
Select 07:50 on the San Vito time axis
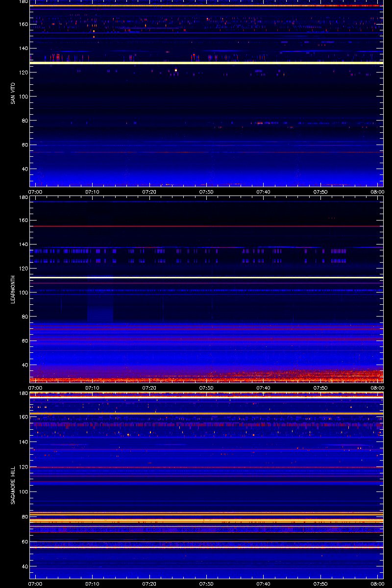pos(320,192)
